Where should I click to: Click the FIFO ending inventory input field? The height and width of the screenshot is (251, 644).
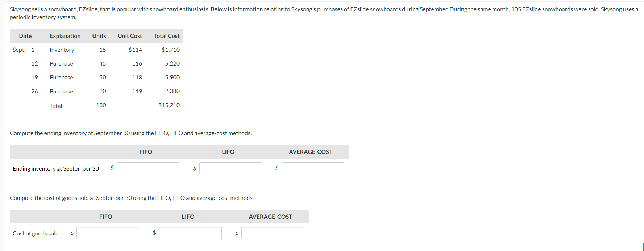(x=148, y=168)
